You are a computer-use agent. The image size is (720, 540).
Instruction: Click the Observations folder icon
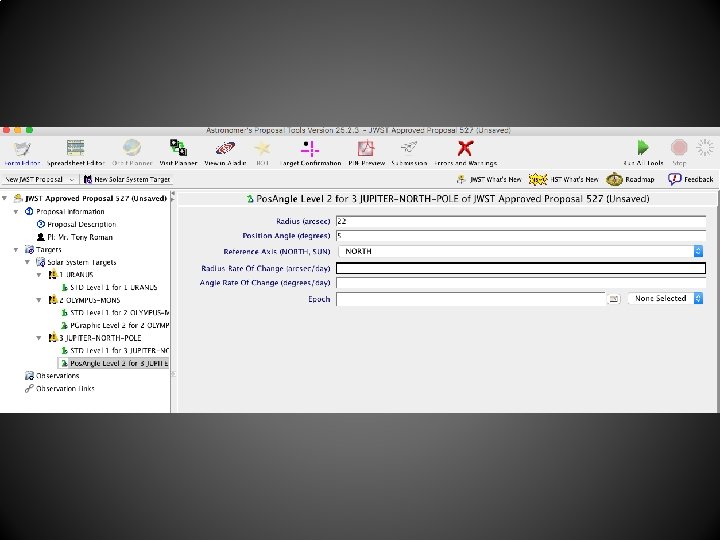tap(29, 376)
